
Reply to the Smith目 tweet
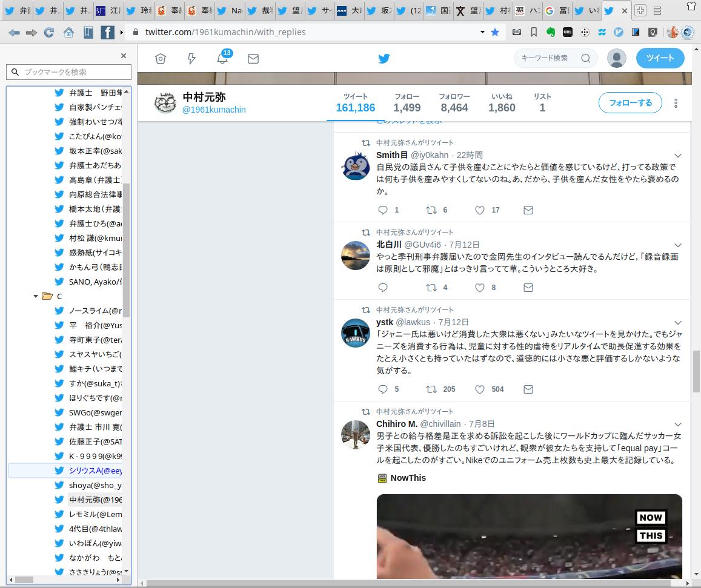383,210
